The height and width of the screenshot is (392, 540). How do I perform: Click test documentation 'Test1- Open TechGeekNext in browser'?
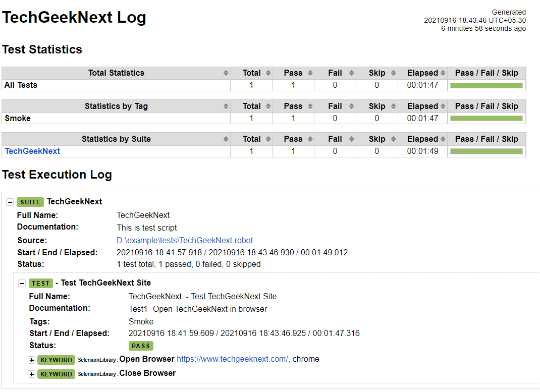pos(198,309)
